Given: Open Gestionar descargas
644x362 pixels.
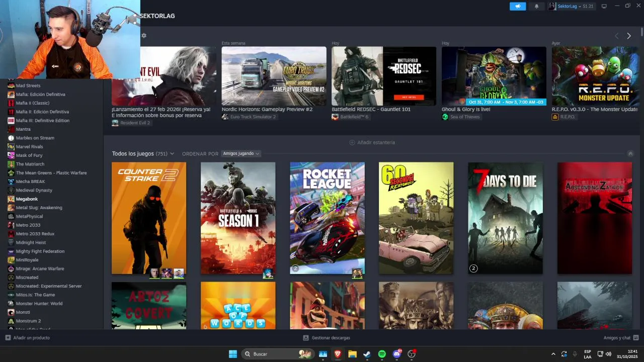Looking at the screenshot, I should pos(327,338).
